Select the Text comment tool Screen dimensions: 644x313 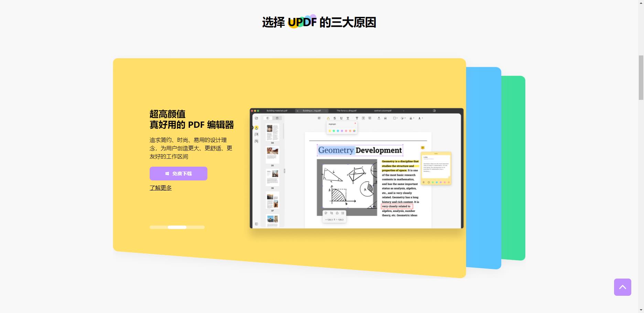[356, 118]
